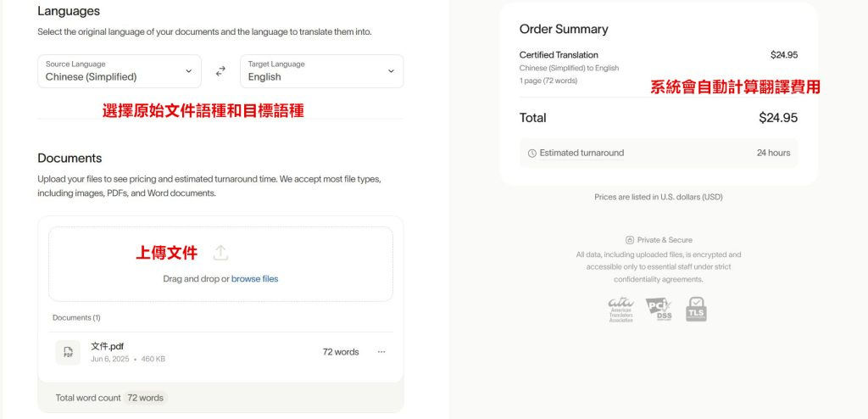Image resolution: width=868 pixels, height=419 pixels.
Task: Click the American Translators Association logo
Action: point(620,310)
